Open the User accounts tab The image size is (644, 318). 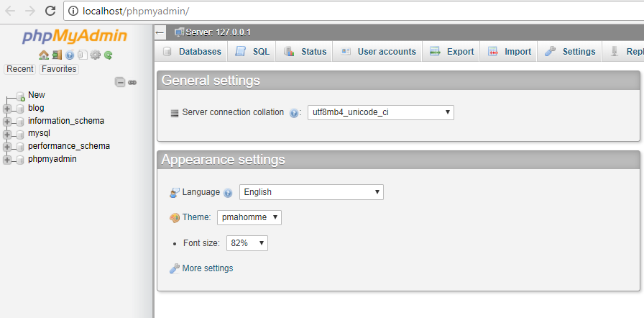click(378, 52)
